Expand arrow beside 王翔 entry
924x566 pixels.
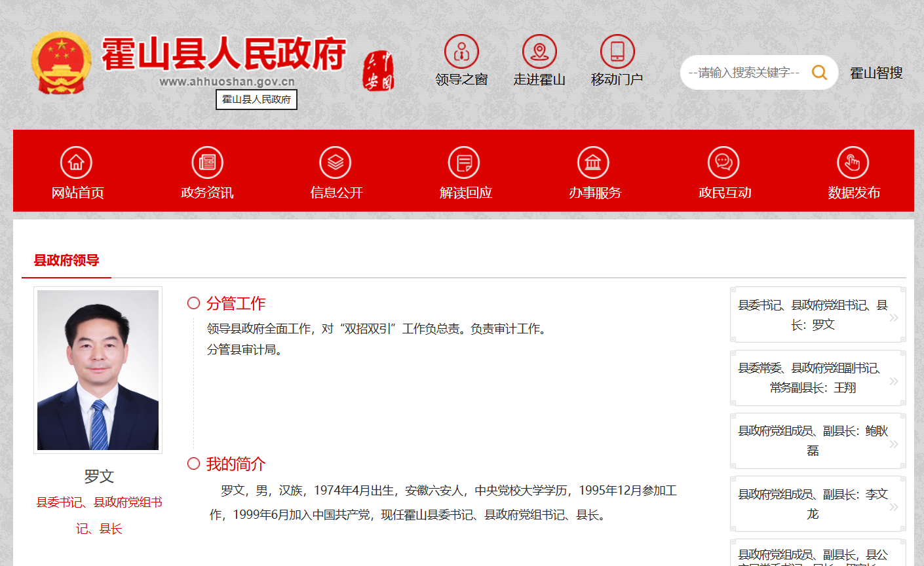pyautogui.click(x=894, y=381)
